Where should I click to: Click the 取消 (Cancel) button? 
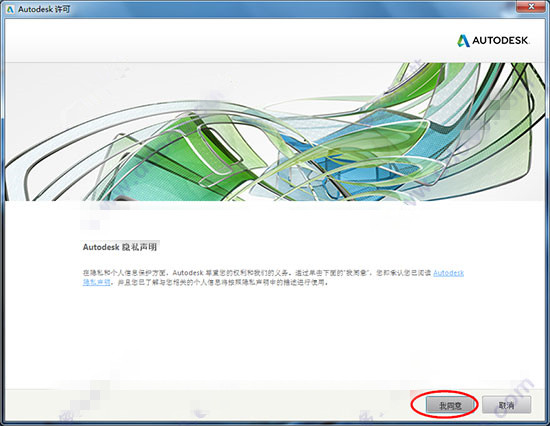pyautogui.click(x=507, y=405)
